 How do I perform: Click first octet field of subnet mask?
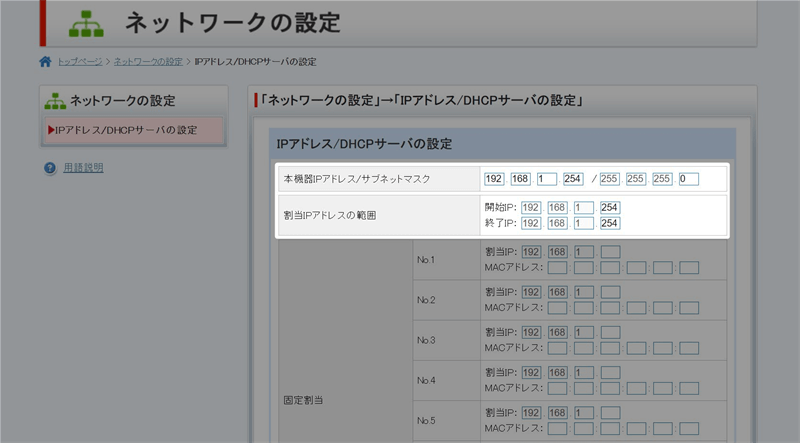pos(609,179)
